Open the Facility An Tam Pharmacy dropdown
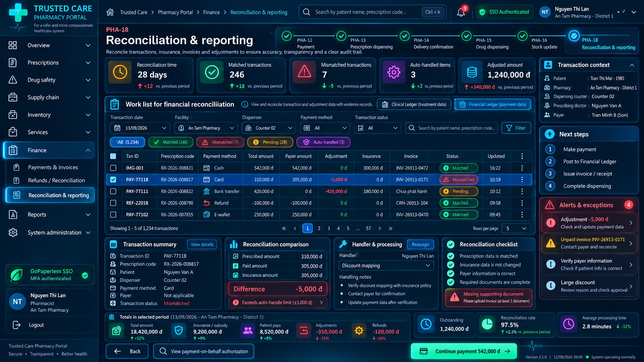This screenshot has height=362, width=644. coord(206,128)
